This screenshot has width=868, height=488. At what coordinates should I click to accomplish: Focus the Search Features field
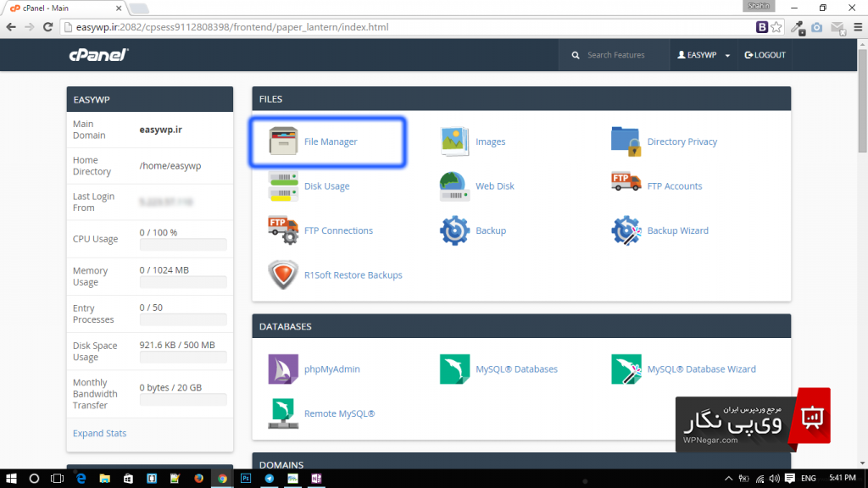tap(615, 55)
